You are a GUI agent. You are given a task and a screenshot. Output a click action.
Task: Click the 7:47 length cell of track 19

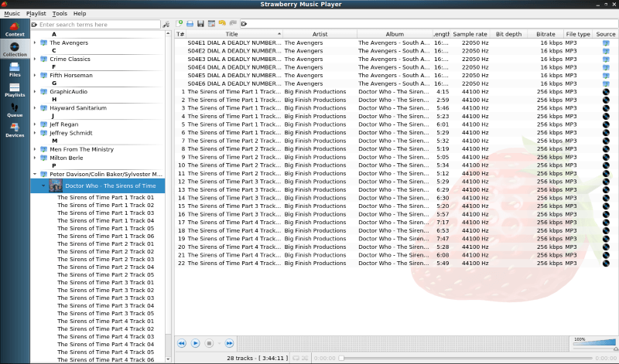443,239
